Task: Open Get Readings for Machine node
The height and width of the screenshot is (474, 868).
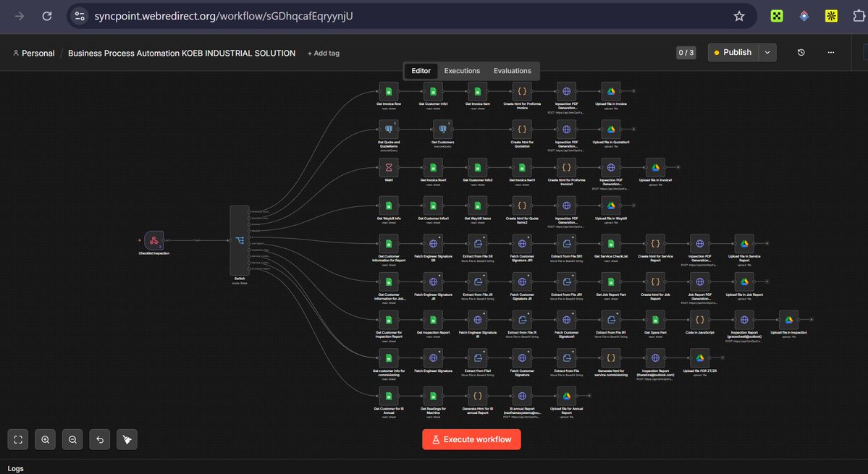Action: (x=433, y=397)
